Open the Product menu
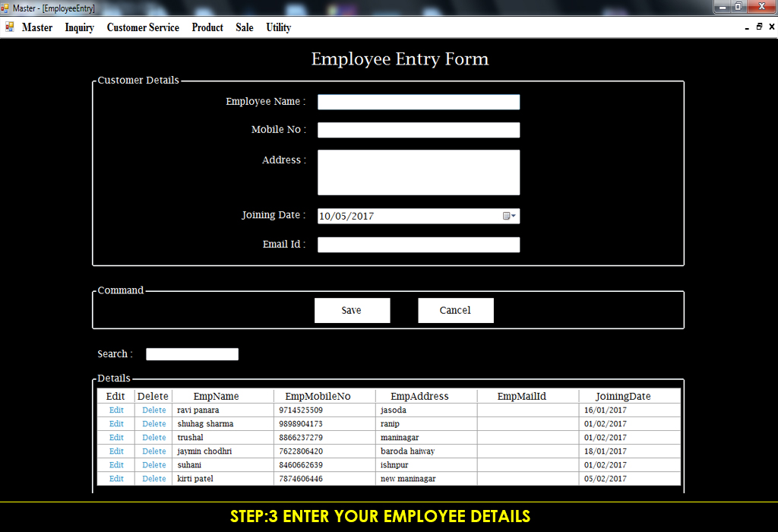 tap(207, 27)
